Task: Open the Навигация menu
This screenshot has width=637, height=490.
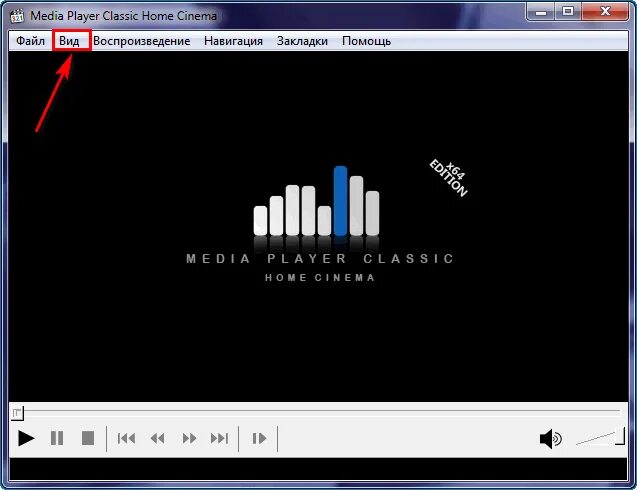Action: pos(234,41)
